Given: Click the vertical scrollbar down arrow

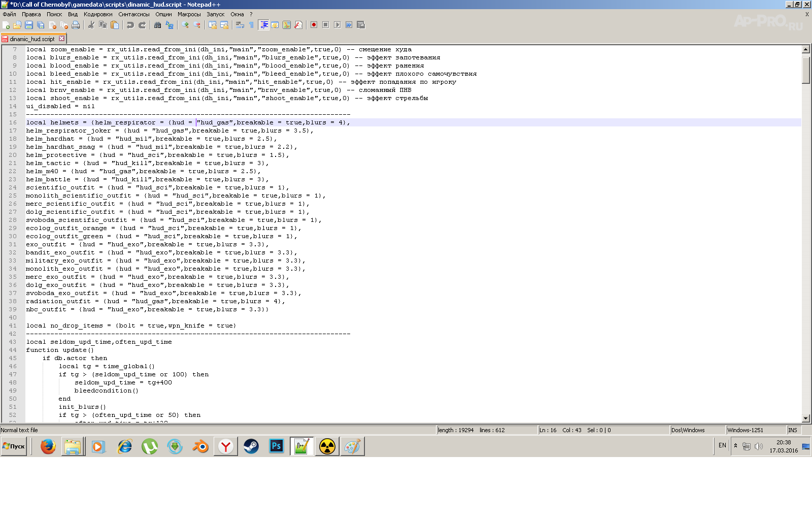Looking at the screenshot, I should pos(806,418).
